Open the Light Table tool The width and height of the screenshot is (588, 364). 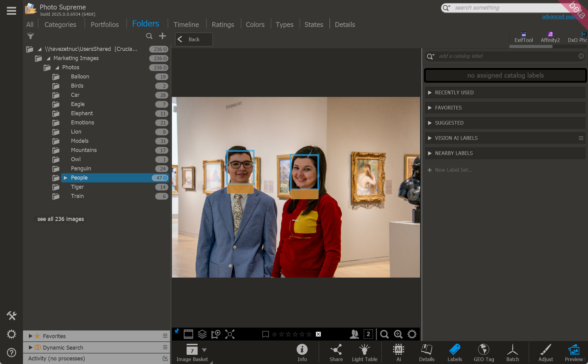coord(365,353)
